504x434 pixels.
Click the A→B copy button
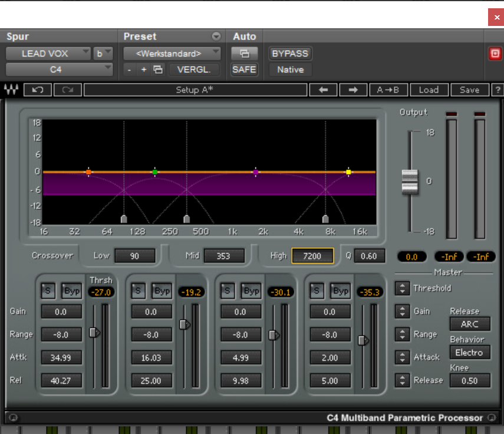(x=388, y=90)
